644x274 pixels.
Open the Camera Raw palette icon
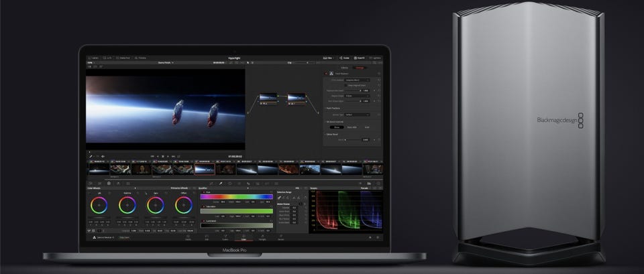coord(91,184)
